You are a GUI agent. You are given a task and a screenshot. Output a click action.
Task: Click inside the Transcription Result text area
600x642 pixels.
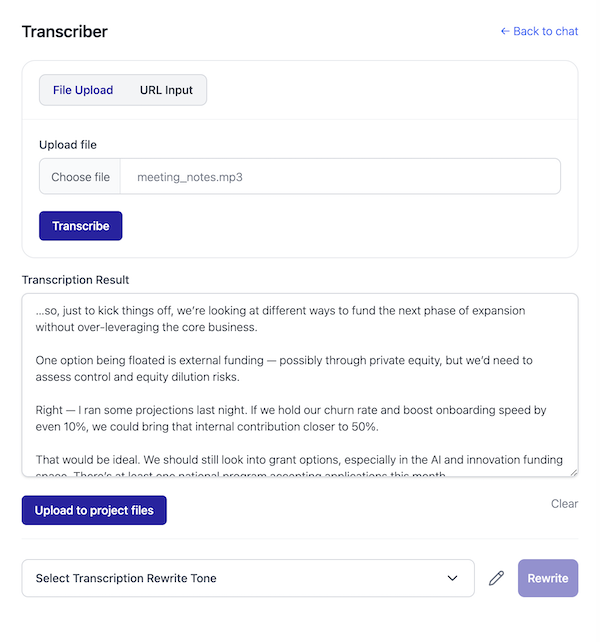300,385
